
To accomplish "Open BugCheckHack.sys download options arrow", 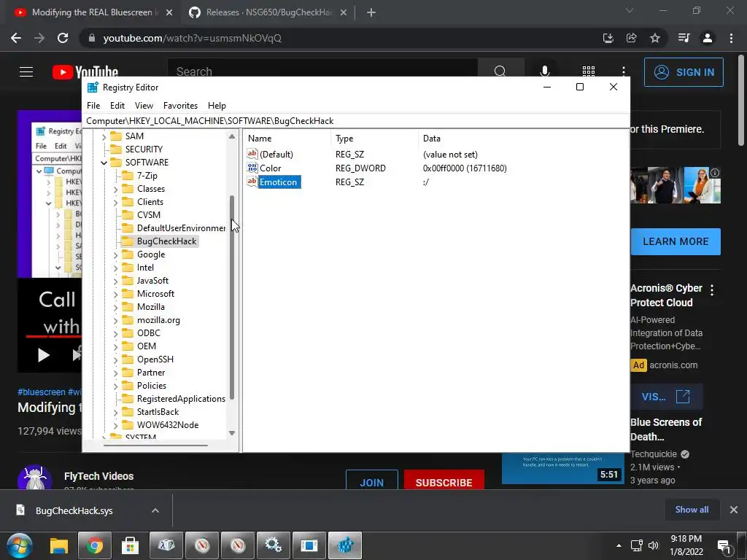I will pyautogui.click(x=155, y=510).
